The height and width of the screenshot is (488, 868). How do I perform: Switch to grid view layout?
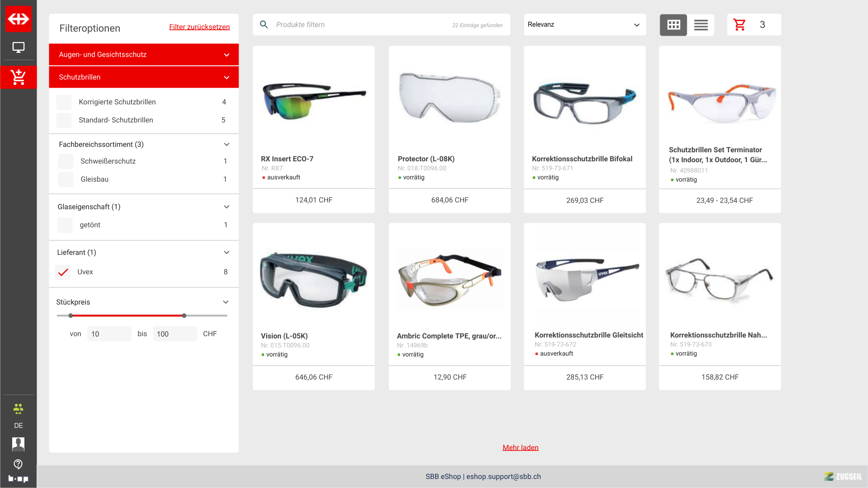click(673, 25)
